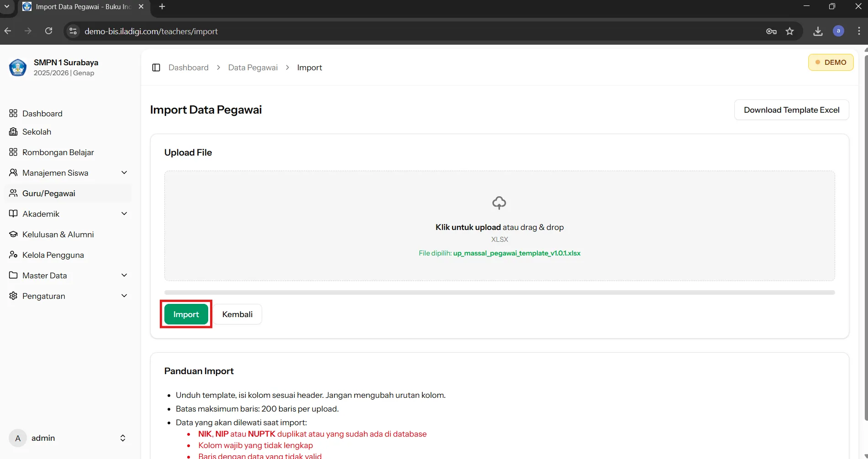Bookmark this page with star icon
Image resolution: width=868 pixels, height=459 pixels.
click(790, 31)
